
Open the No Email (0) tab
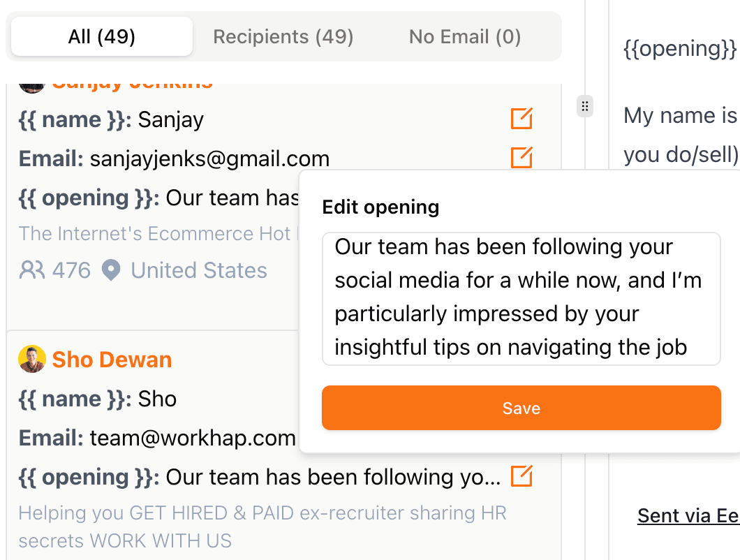coord(464,36)
